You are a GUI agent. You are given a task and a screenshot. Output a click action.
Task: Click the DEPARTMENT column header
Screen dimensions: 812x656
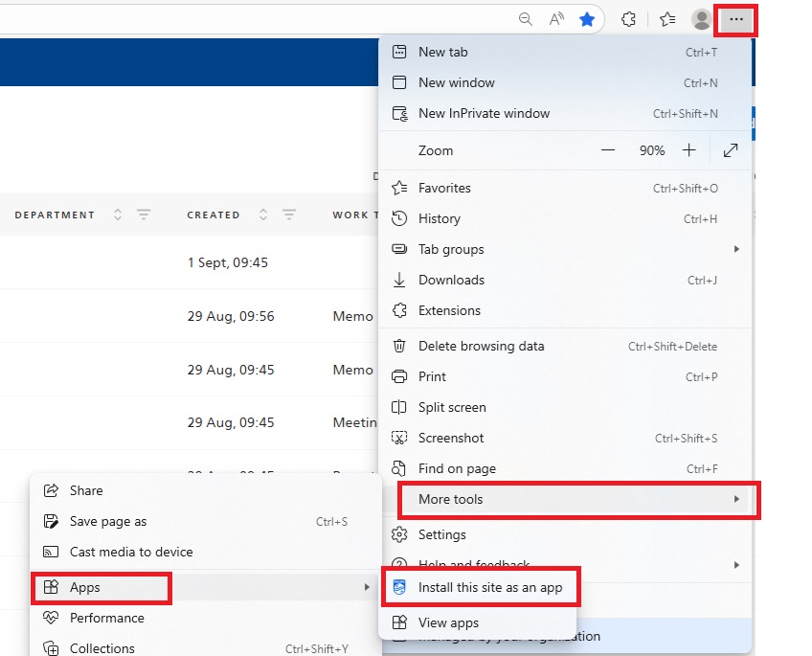[x=55, y=215]
